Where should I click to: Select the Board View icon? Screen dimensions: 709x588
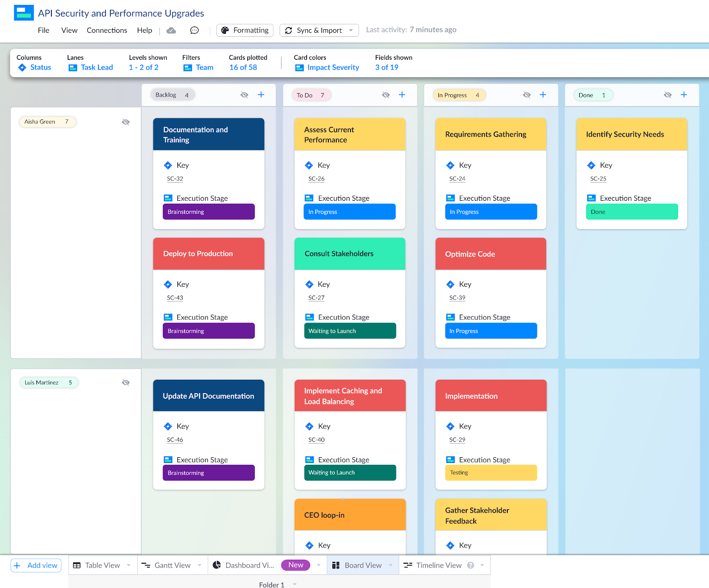[x=337, y=565]
